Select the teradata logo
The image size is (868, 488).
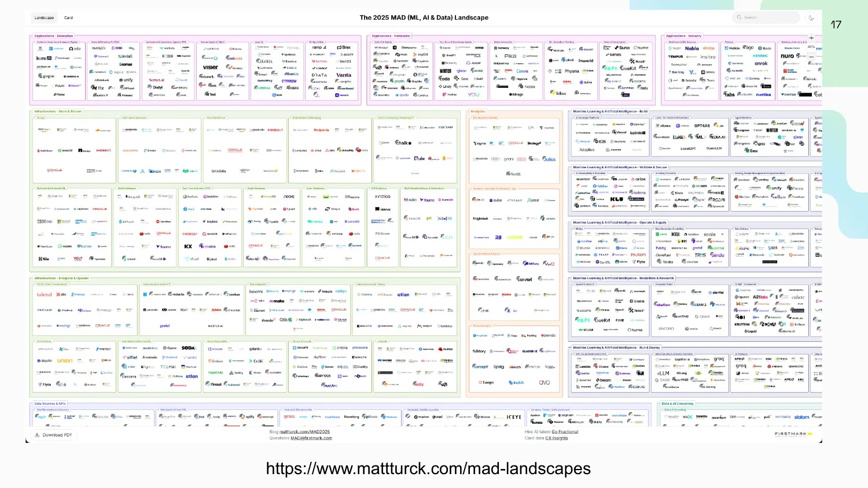218,171
